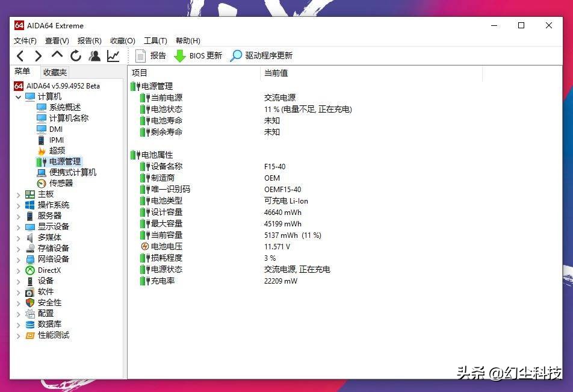Click the 当前值 column header

click(x=276, y=73)
